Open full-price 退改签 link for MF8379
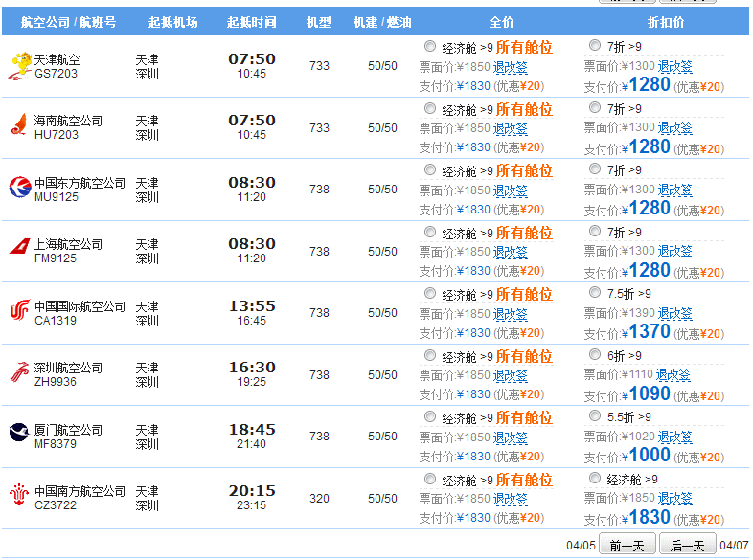 tap(510, 437)
